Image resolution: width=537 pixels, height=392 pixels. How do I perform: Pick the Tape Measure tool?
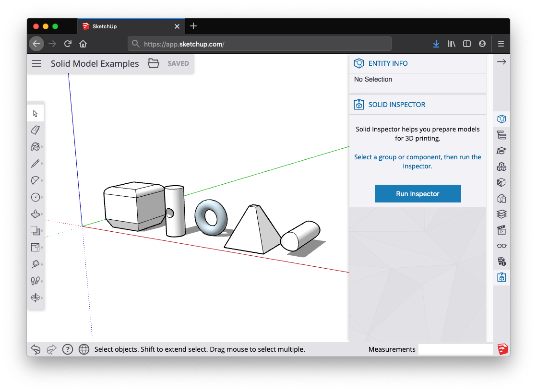coord(36,264)
